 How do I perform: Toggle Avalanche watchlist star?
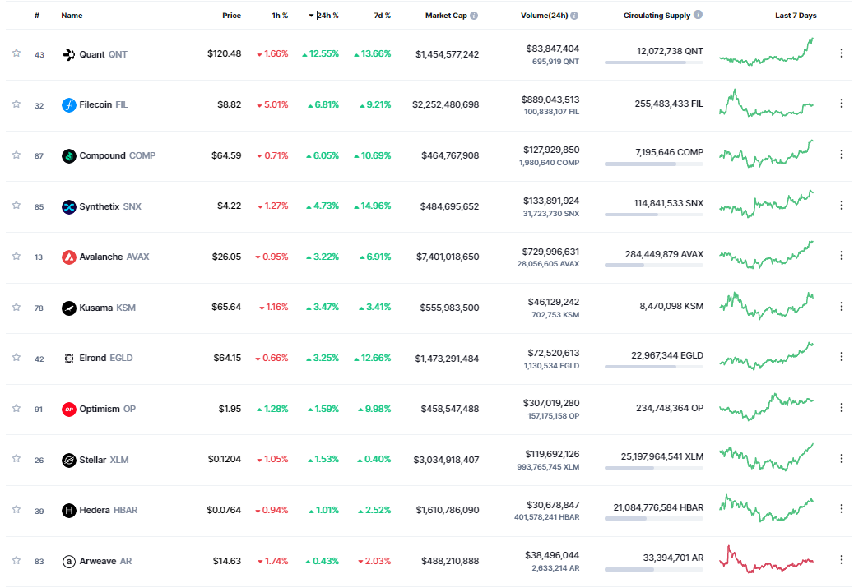16,256
